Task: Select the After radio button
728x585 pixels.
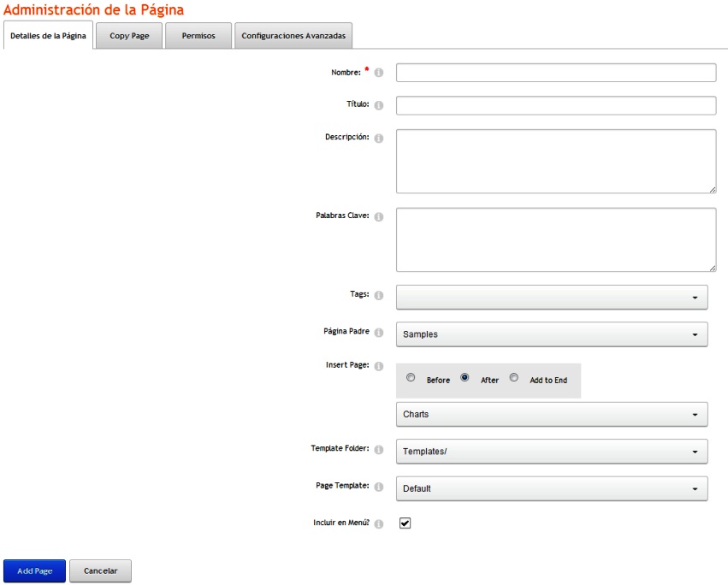Action: click(x=465, y=377)
